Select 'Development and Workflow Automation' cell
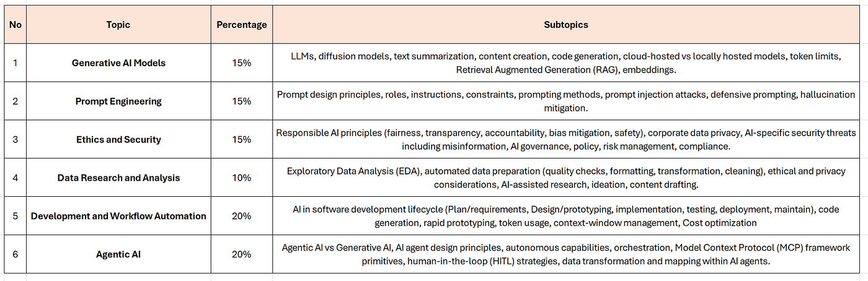This screenshot has height=281, width=868. tap(118, 216)
